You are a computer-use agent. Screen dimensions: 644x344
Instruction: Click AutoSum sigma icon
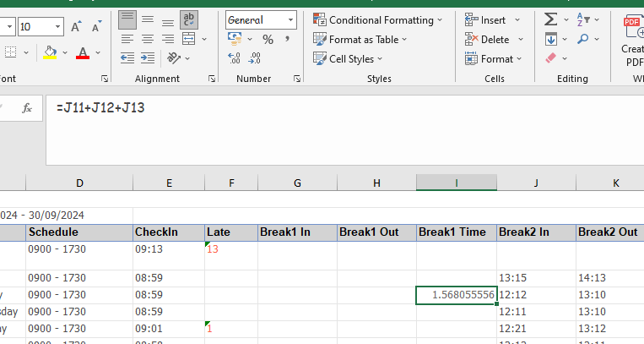551,19
